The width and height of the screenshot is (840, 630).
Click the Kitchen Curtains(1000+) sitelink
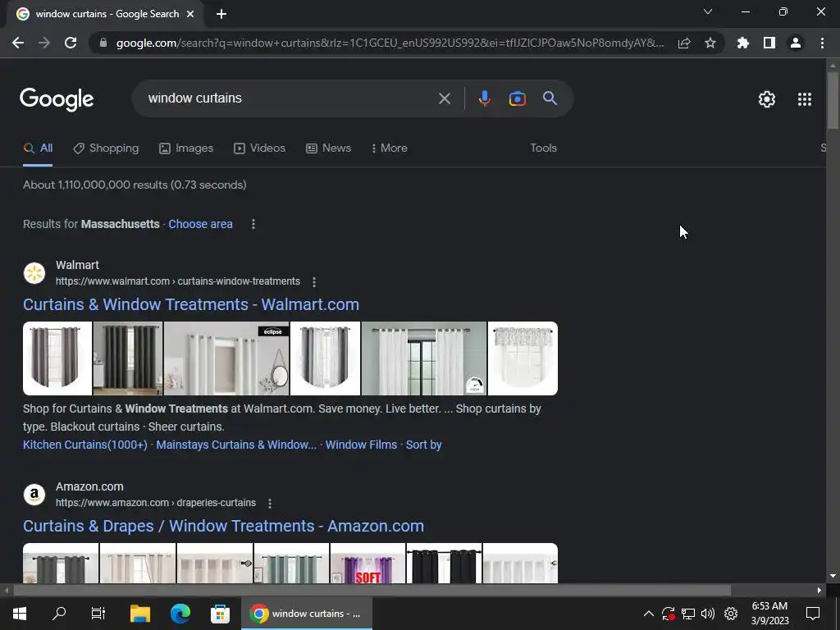85,445
